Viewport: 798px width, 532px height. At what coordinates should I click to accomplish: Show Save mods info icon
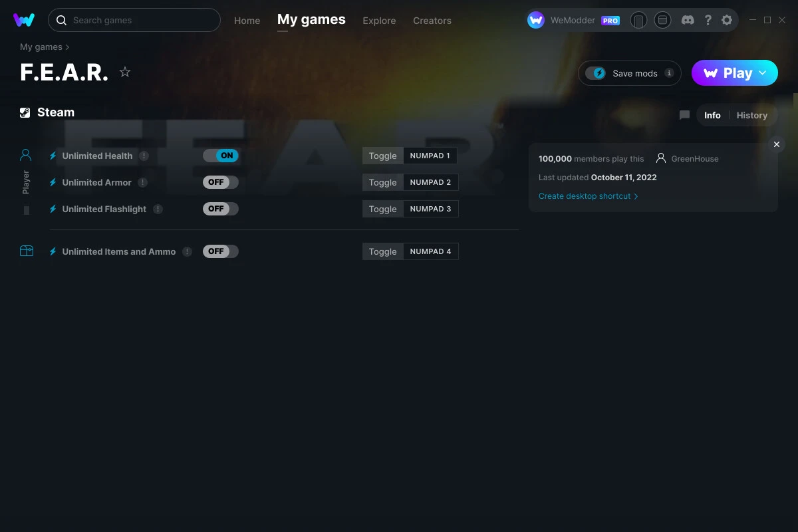pos(669,73)
